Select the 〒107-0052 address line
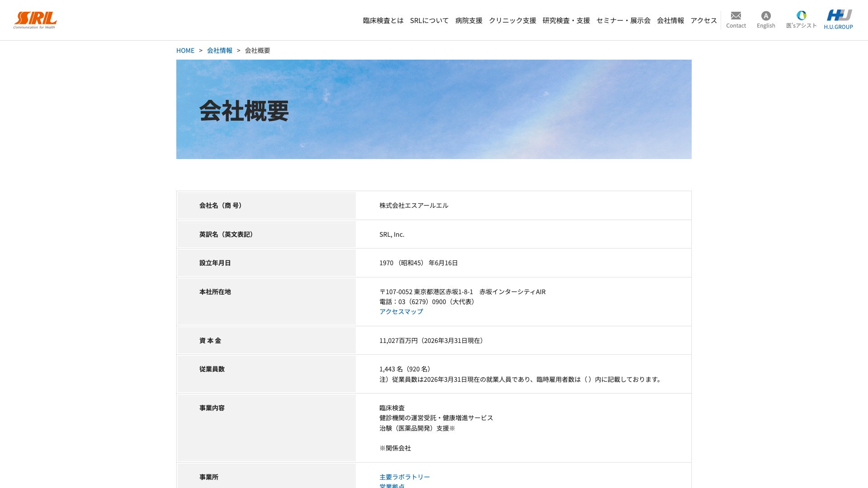This screenshot has width=868, height=488. coord(462,291)
